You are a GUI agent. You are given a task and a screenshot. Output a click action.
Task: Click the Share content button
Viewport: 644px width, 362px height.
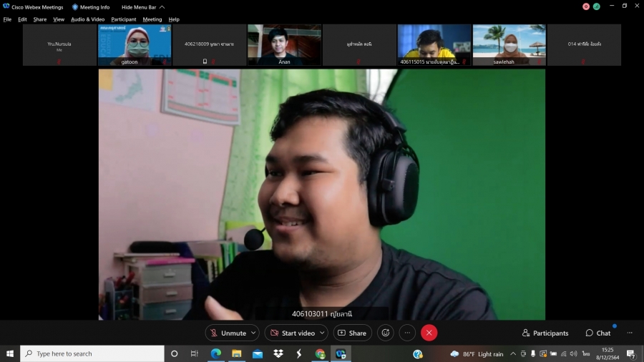[x=351, y=333]
